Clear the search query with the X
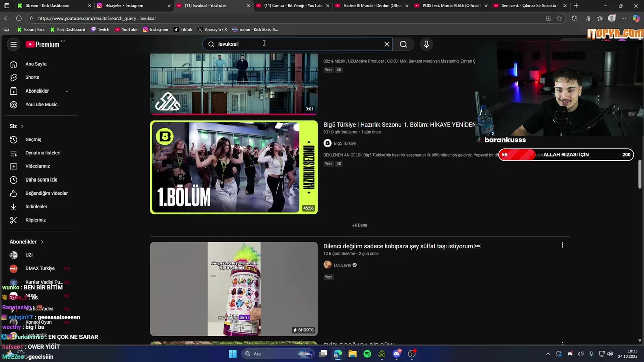The height and width of the screenshot is (362, 644). pos(387,44)
